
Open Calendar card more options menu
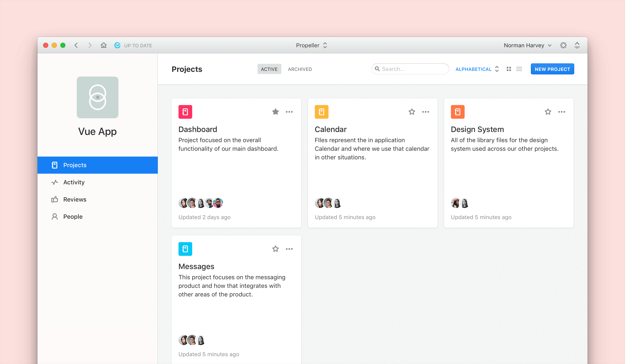426,112
